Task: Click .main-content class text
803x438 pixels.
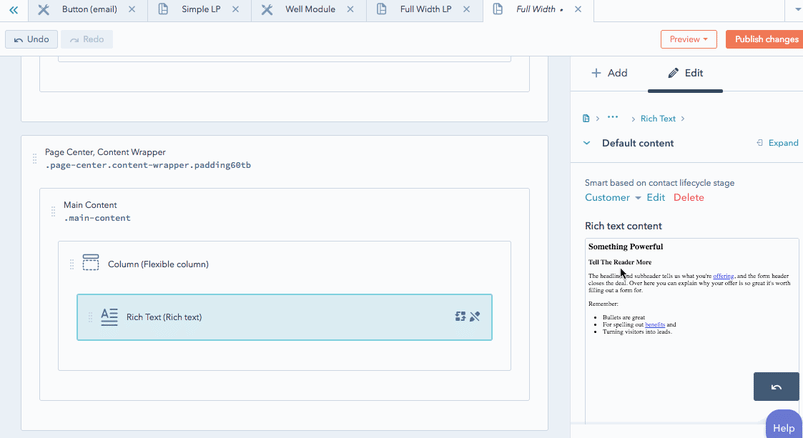Action: pyautogui.click(x=97, y=218)
